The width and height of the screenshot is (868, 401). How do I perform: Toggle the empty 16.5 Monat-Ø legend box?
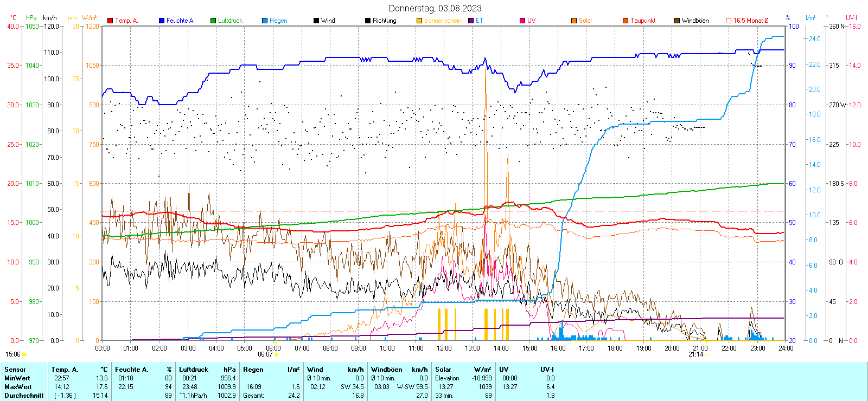click(729, 21)
